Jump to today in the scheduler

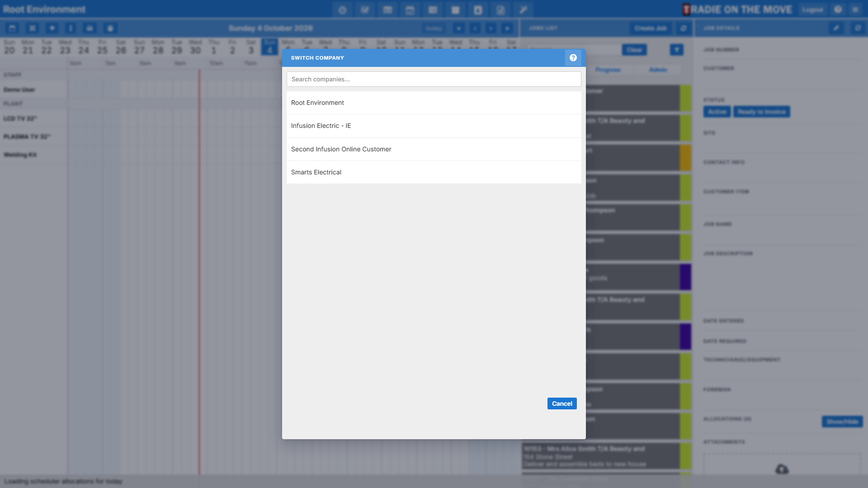coord(433,28)
